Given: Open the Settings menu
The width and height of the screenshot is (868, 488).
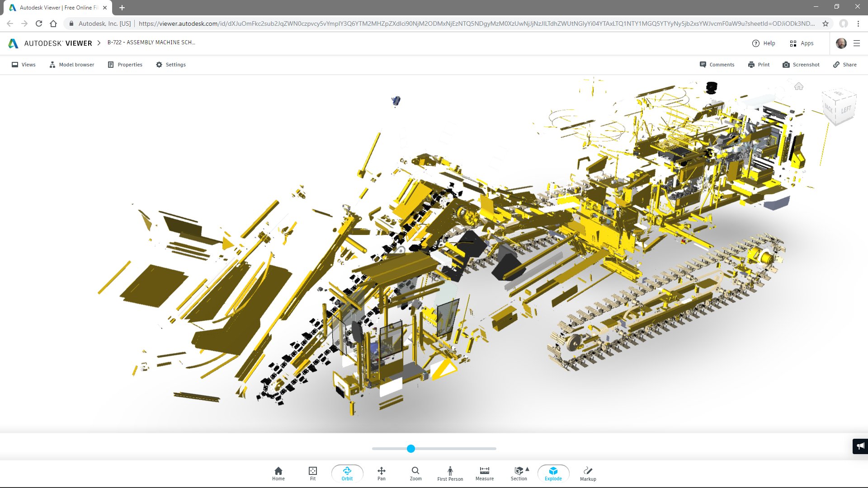Looking at the screenshot, I should [171, 65].
